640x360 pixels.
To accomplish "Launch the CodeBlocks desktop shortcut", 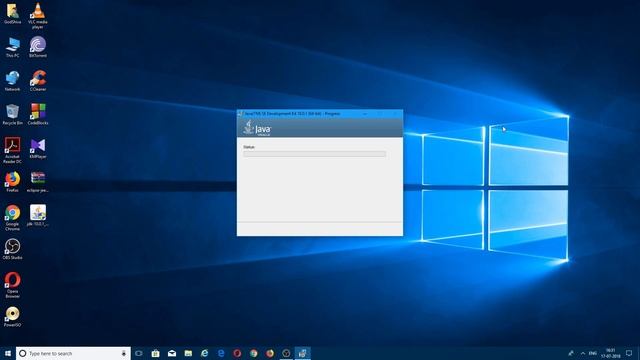I will (38, 114).
